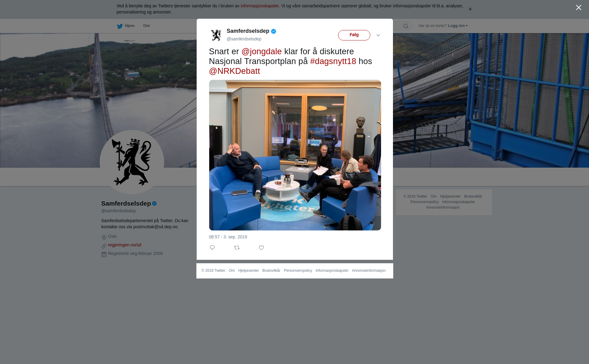Image resolution: width=589 pixels, height=364 pixels.
Task: Click the tweet photo of the studio
Action: pos(295,155)
